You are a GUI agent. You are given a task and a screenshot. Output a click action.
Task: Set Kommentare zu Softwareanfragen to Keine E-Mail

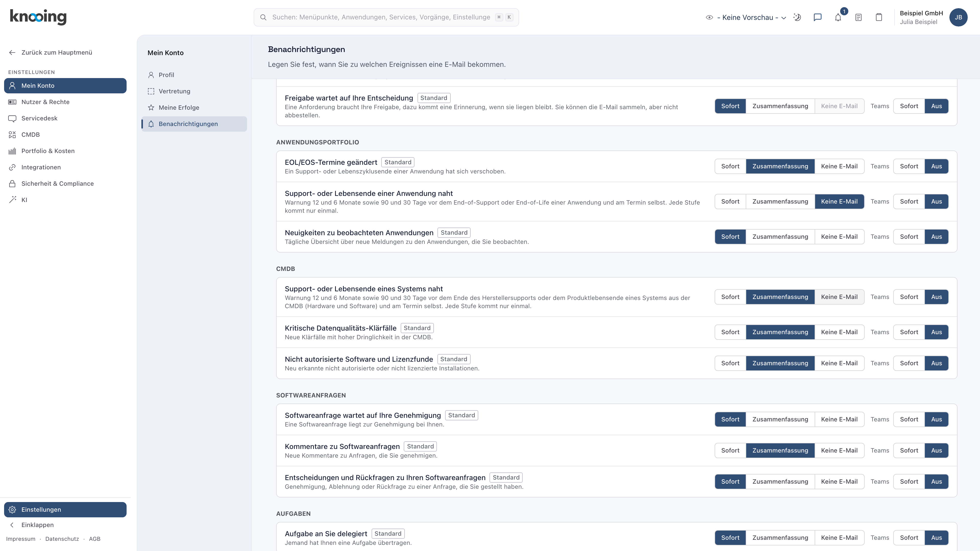pos(839,450)
